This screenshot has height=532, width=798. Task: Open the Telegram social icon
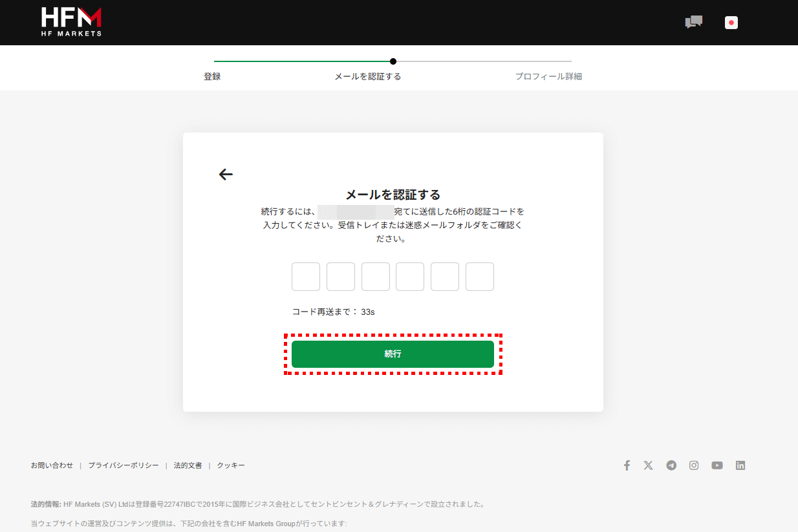pos(671,465)
